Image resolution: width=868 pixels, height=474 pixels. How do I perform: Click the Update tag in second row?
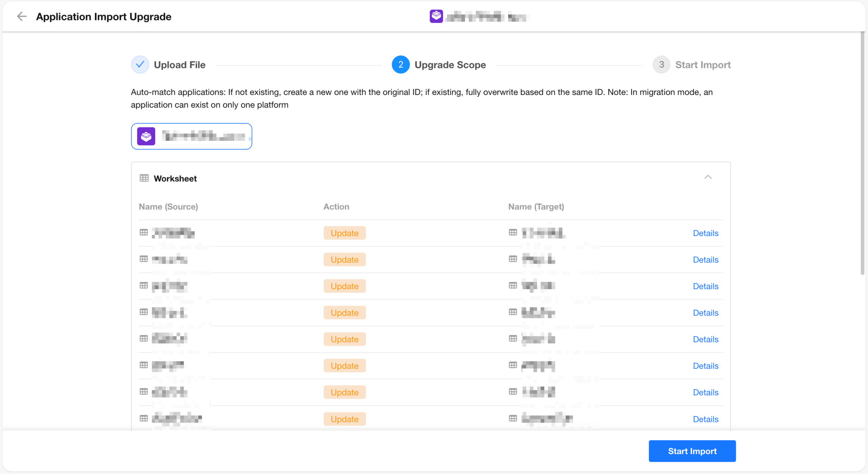tap(344, 260)
